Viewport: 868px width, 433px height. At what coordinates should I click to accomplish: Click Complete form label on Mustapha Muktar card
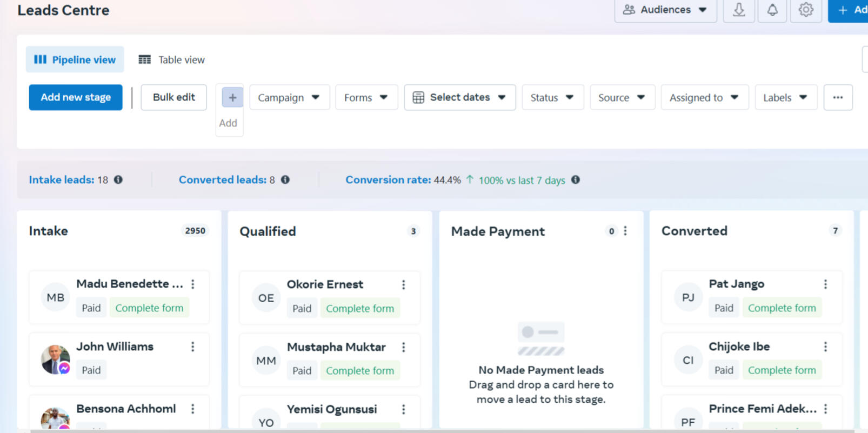pyautogui.click(x=360, y=371)
